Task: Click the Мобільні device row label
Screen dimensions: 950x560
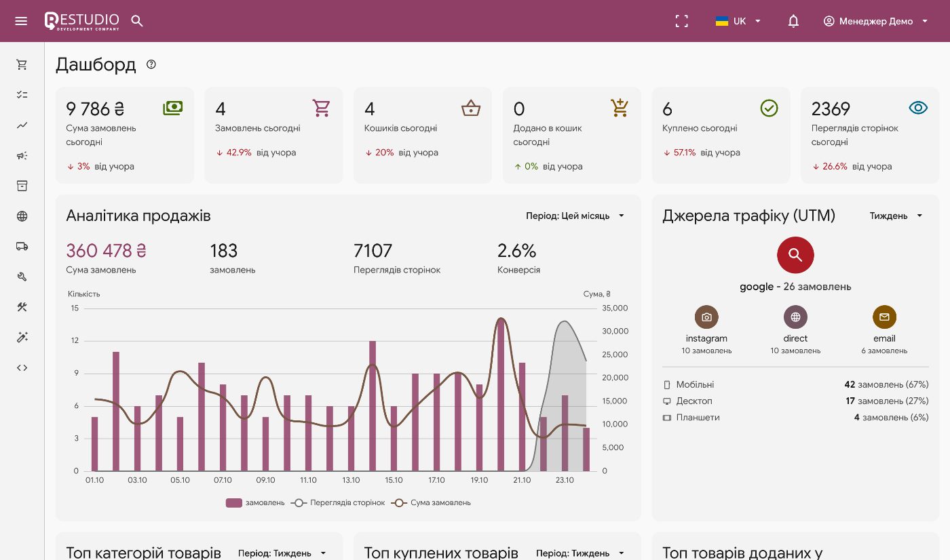Action: click(695, 384)
